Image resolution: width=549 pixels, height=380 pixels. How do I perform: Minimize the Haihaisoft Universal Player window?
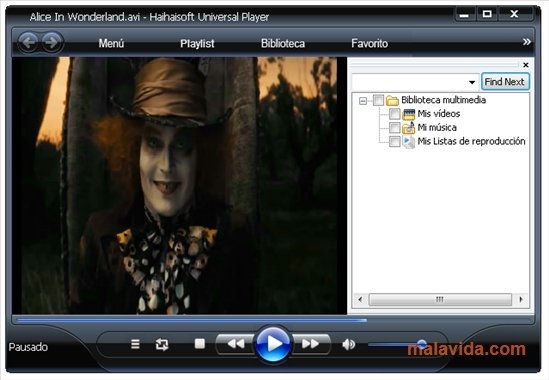pos(464,14)
